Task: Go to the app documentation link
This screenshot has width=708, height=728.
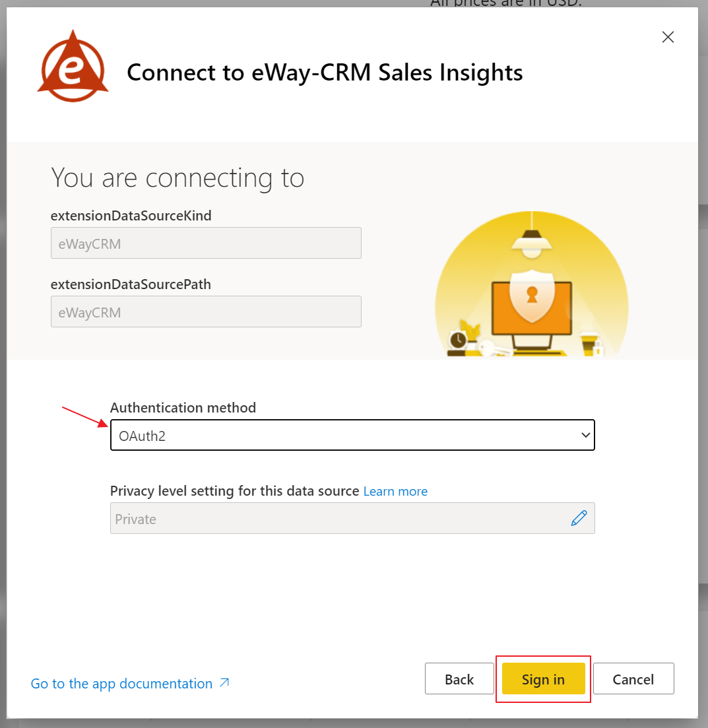Action: 121,683
